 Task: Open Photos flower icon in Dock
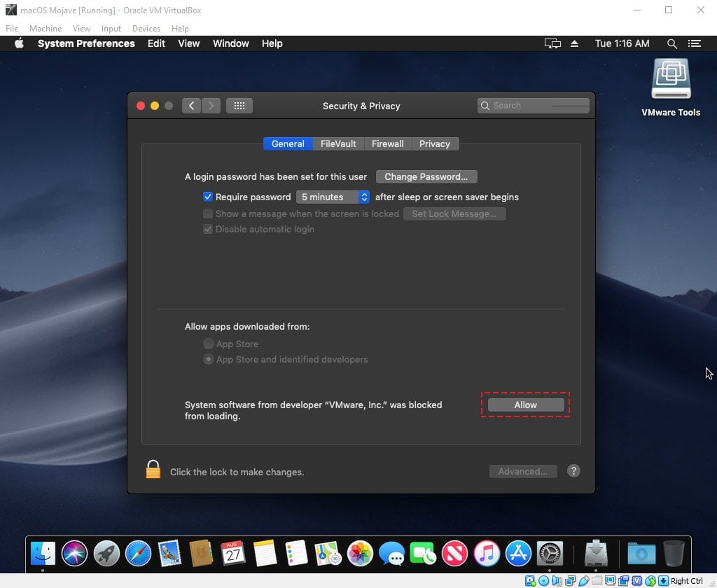click(x=360, y=553)
